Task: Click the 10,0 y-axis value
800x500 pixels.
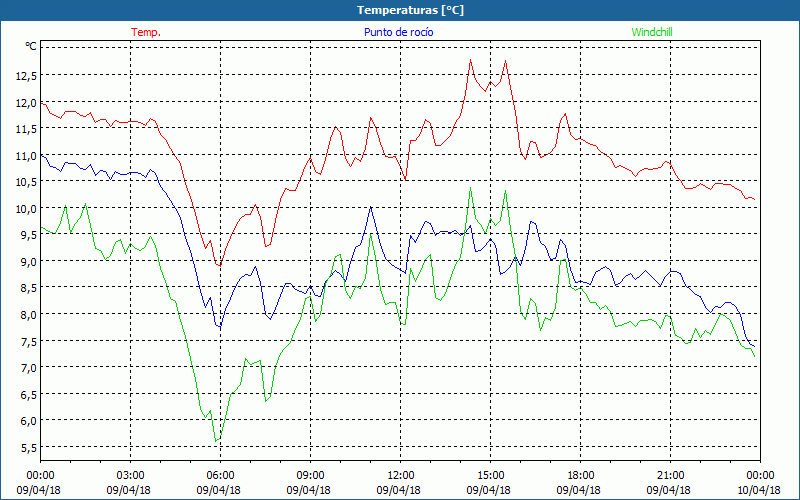Action: click(26, 209)
